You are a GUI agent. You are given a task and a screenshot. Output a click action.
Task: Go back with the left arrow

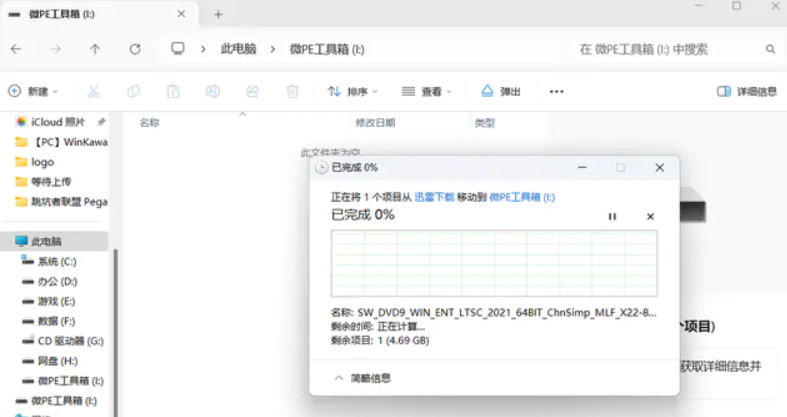[x=16, y=49]
